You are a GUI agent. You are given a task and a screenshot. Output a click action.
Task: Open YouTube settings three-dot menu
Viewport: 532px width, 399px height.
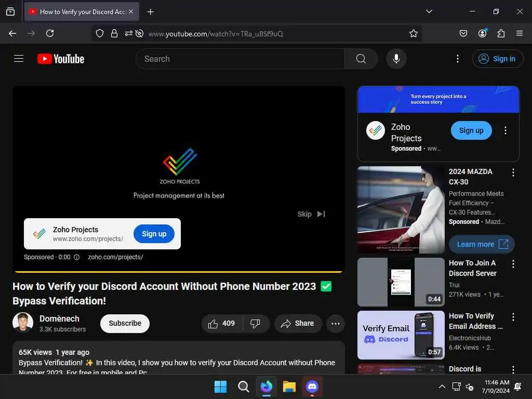[457, 59]
